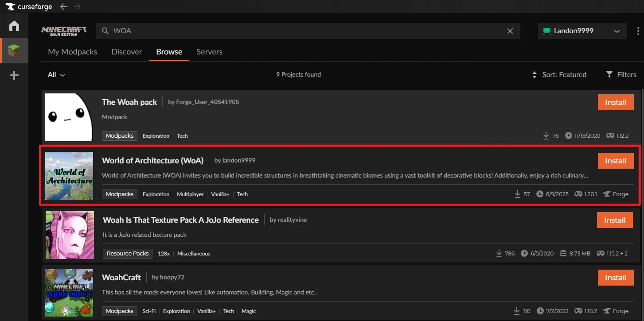Image resolution: width=644 pixels, height=321 pixels.
Task: Click Forge anvil icon on WoA row
Action: point(607,194)
